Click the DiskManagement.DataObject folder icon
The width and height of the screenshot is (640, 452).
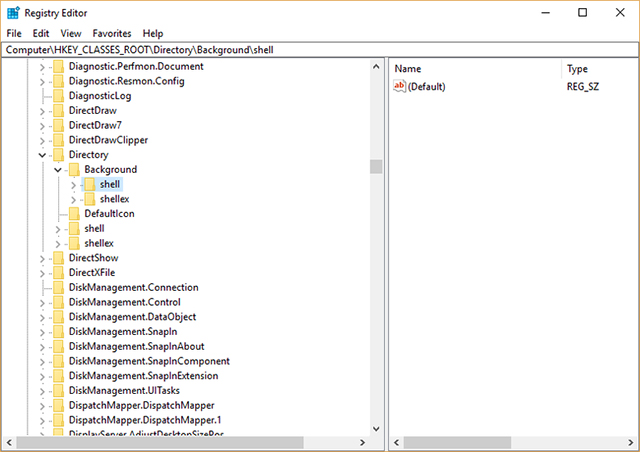click(x=59, y=317)
